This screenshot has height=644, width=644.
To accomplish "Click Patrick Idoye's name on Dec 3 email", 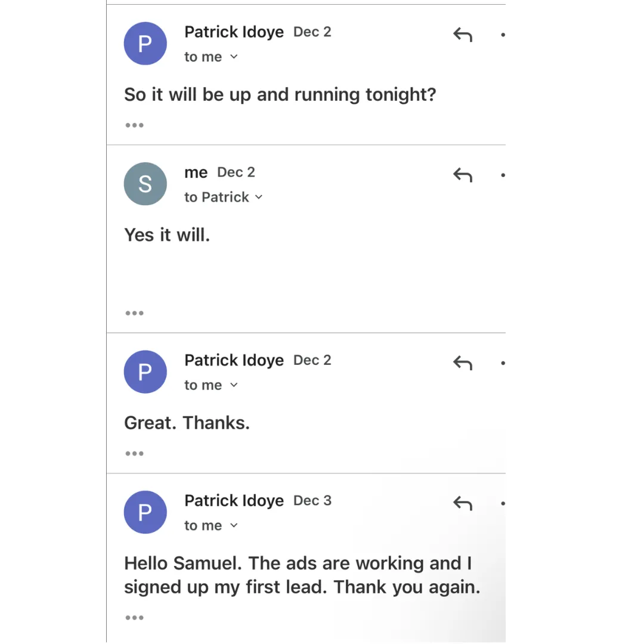I will 234,501.
